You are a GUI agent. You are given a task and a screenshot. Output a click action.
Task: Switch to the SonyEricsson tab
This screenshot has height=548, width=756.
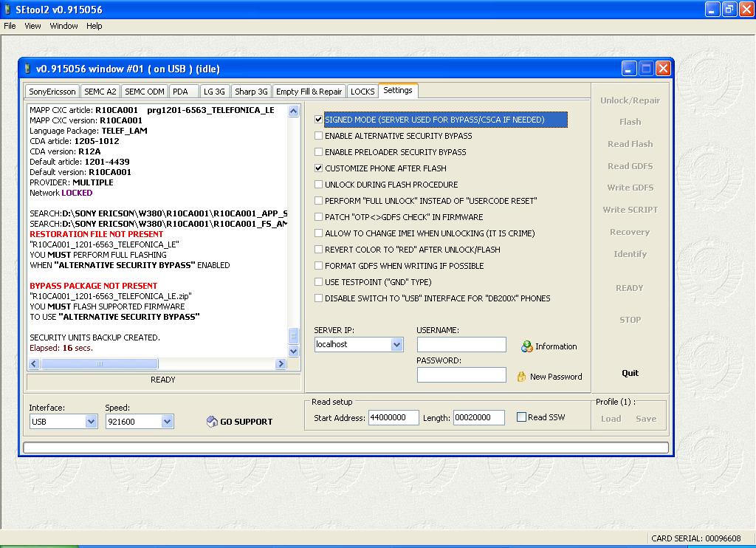[x=52, y=92]
